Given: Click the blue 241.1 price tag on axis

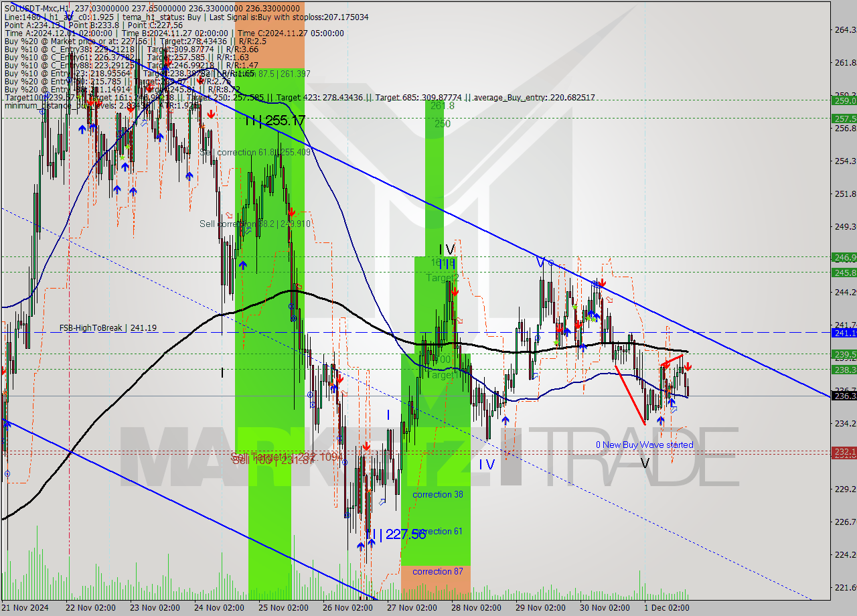Looking at the screenshot, I should [844, 333].
